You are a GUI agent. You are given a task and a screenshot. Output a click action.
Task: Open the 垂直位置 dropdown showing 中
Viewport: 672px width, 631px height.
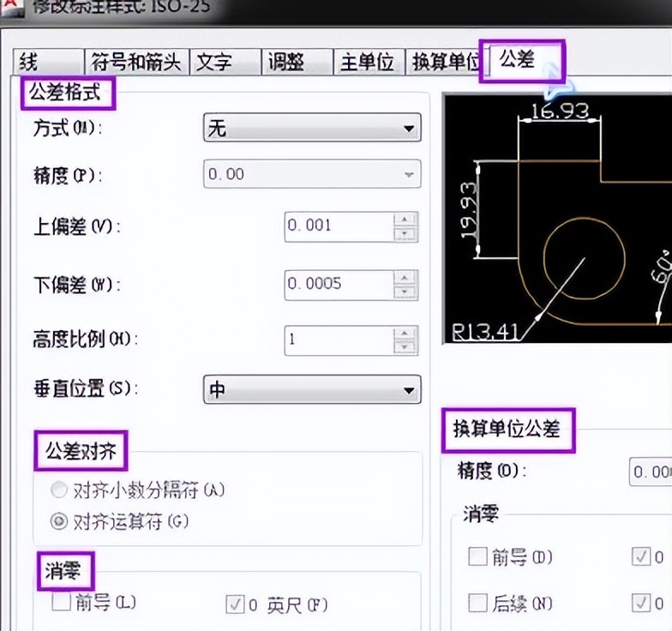(x=312, y=389)
